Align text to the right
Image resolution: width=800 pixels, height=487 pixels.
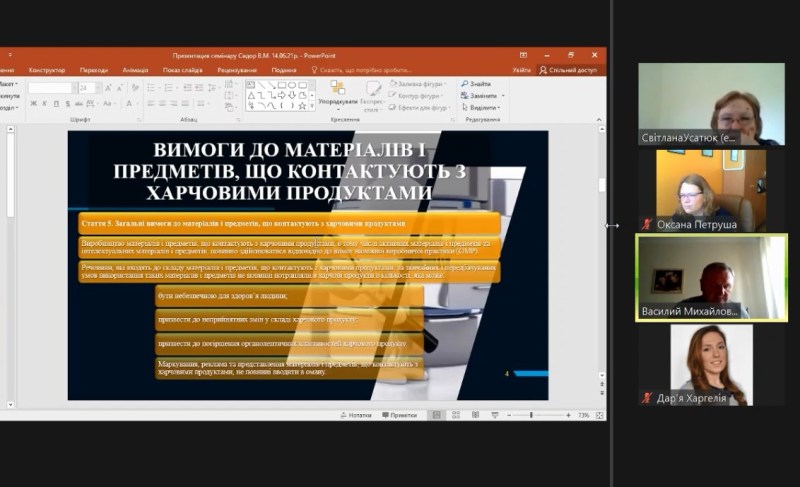[x=173, y=104]
